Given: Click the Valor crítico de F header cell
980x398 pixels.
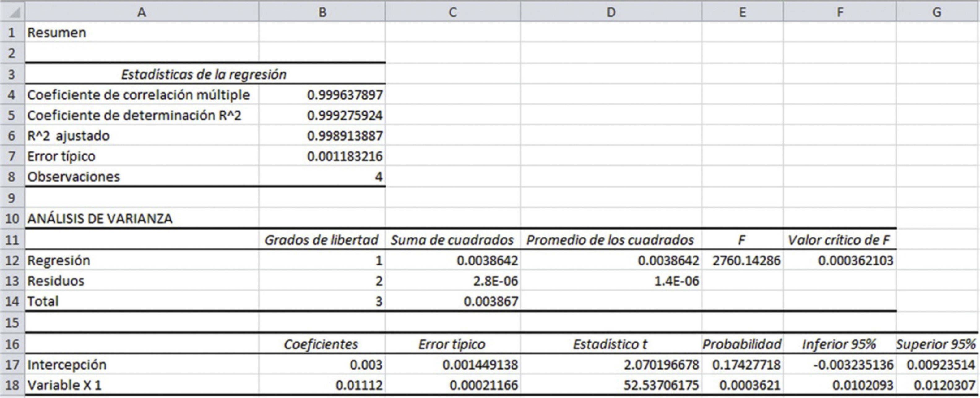Looking at the screenshot, I should 839,240.
